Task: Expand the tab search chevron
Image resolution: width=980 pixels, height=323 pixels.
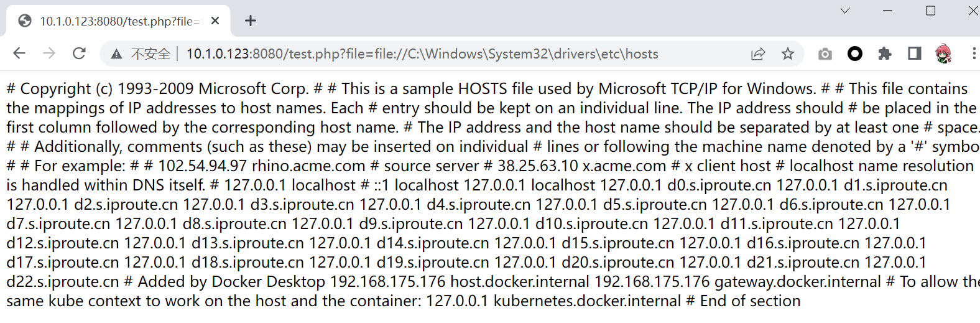Action: [x=845, y=11]
